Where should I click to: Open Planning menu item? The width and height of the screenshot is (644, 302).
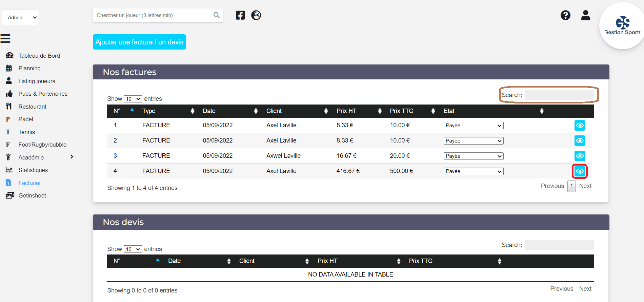tap(29, 68)
